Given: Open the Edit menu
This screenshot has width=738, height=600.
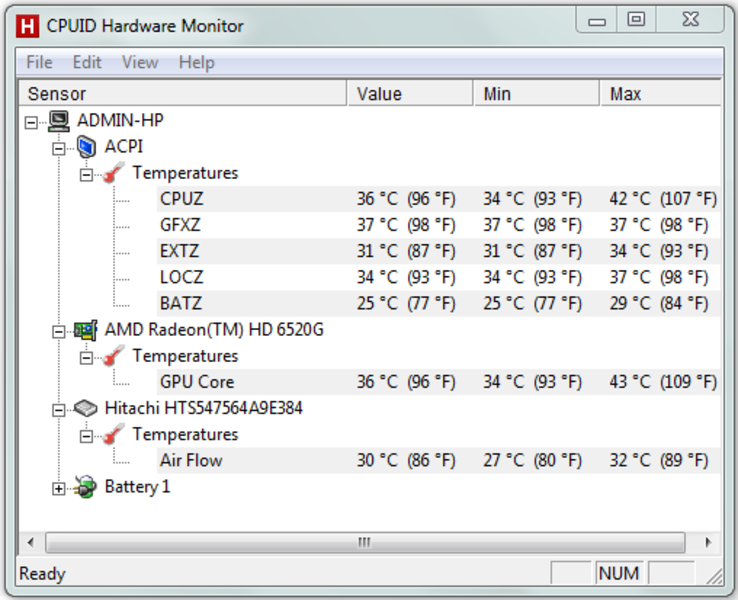Looking at the screenshot, I should pos(87,63).
